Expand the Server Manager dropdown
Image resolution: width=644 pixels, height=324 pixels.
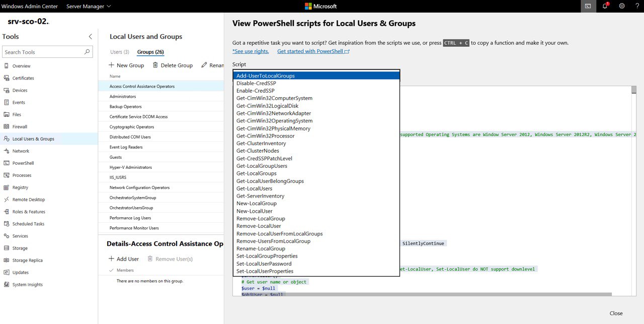coord(89,6)
